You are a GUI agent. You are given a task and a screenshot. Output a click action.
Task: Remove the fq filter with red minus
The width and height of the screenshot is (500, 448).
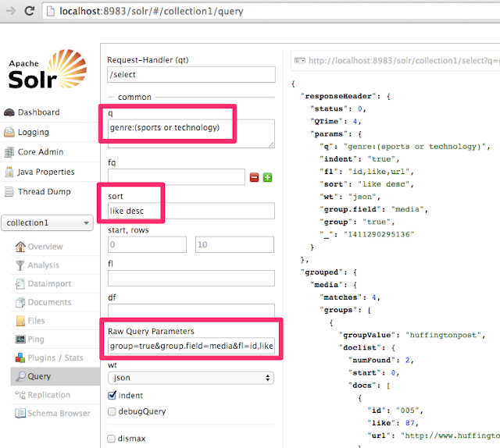click(x=254, y=177)
